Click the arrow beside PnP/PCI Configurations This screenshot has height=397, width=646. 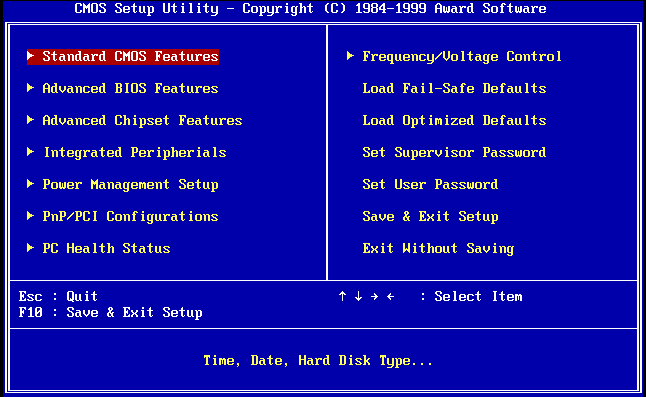tap(30, 215)
